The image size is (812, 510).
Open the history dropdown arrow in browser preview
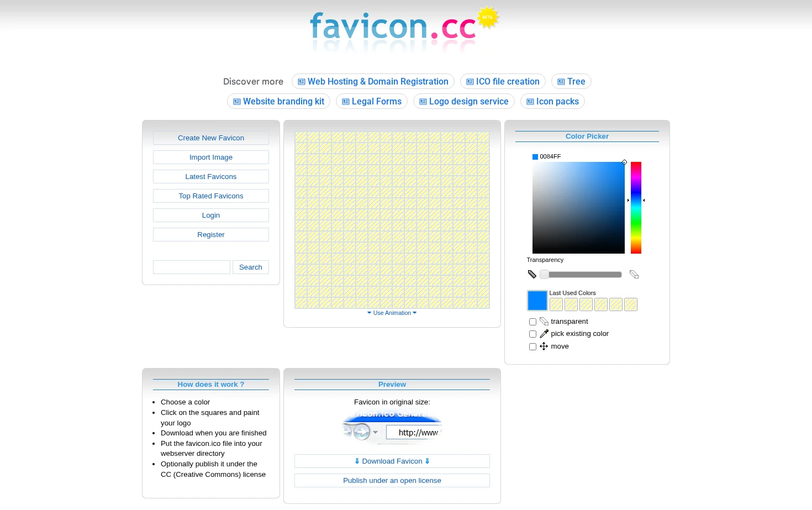coord(376,432)
